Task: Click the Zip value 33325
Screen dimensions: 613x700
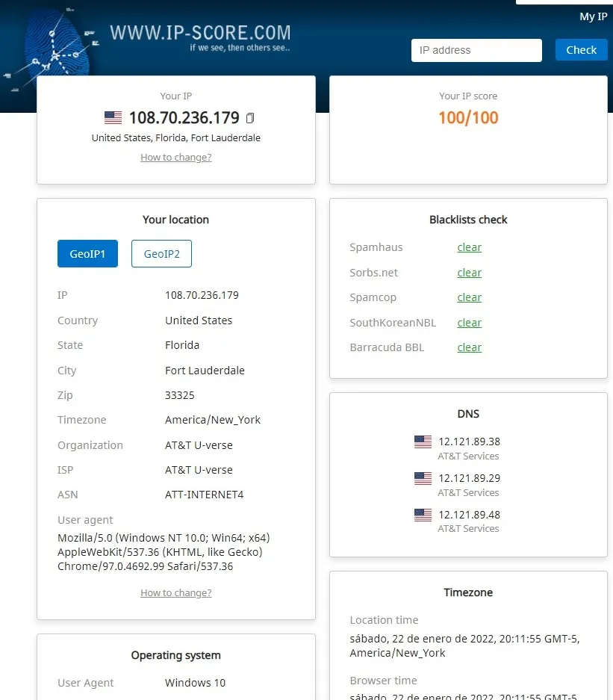Action: point(180,395)
